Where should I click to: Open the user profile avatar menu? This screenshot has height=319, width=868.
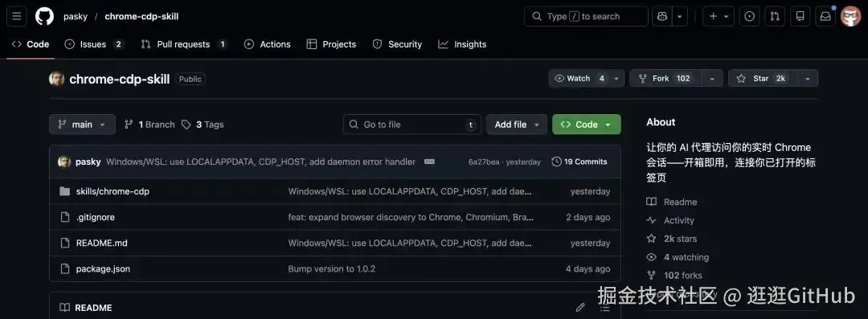click(x=851, y=17)
